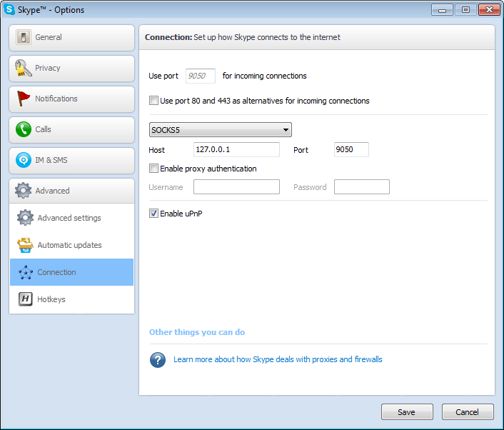Select Hotkeys in the sidebar
The height and width of the screenshot is (430, 504).
pos(71,299)
